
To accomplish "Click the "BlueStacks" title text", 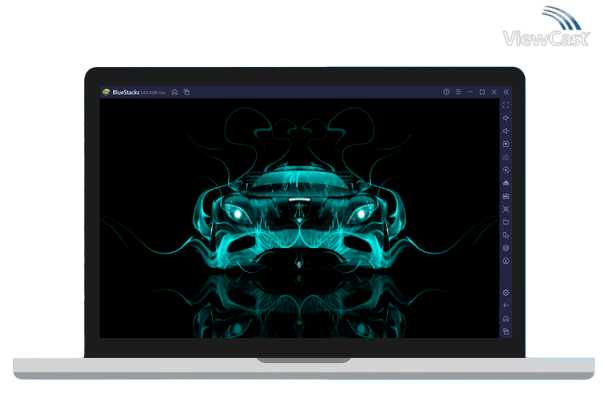I will 126,92.
